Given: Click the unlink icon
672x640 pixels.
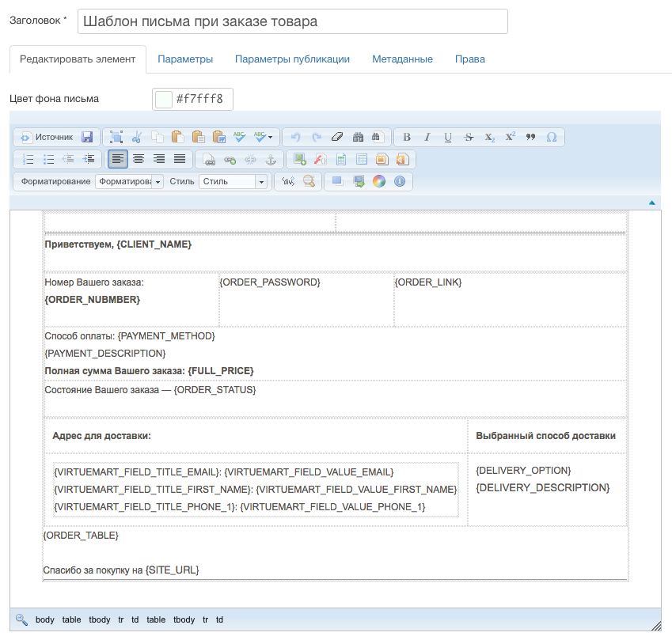Looking at the screenshot, I should click(250, 159).
